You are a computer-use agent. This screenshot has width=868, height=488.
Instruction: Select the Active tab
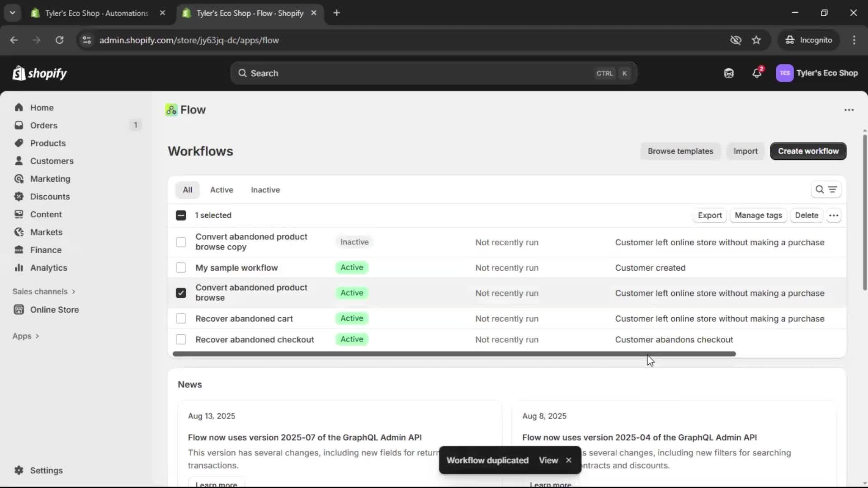pos(222,190)
